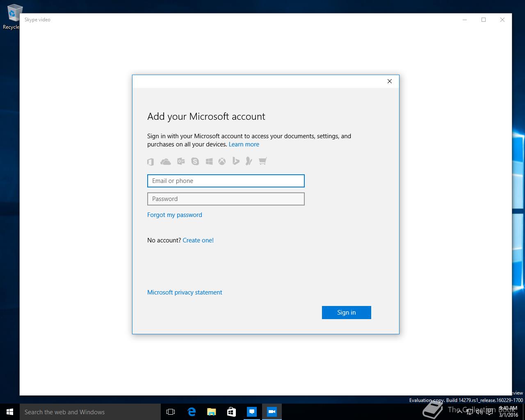Viewport: 525px width, 420px height.
Task: Click the Sign in button
Action: pos(347,313)
